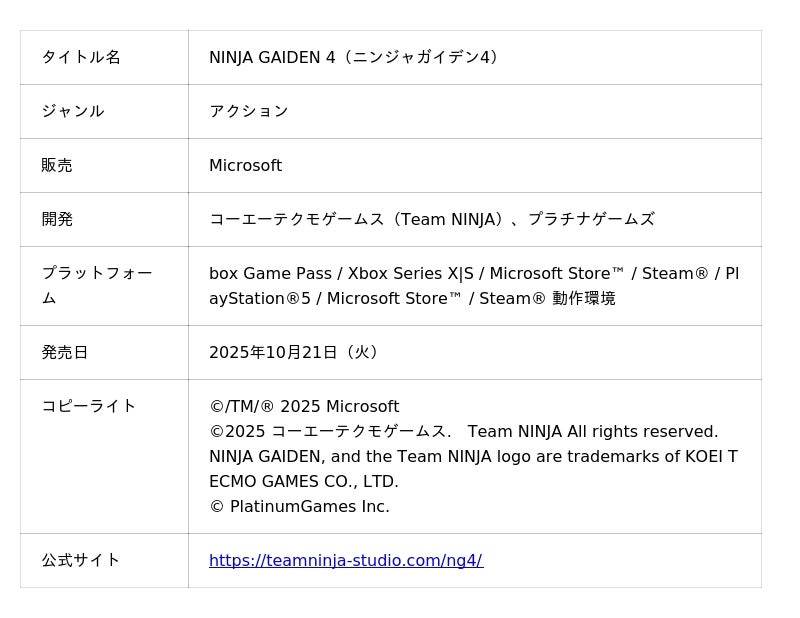Select the 2025年10月21日（火） release date

click(294, 352)
